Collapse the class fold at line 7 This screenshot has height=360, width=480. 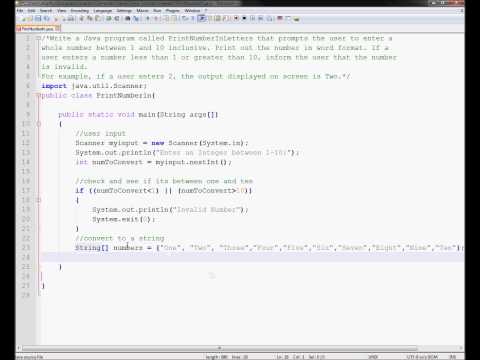pyautogui.click(x=38, y=96)
